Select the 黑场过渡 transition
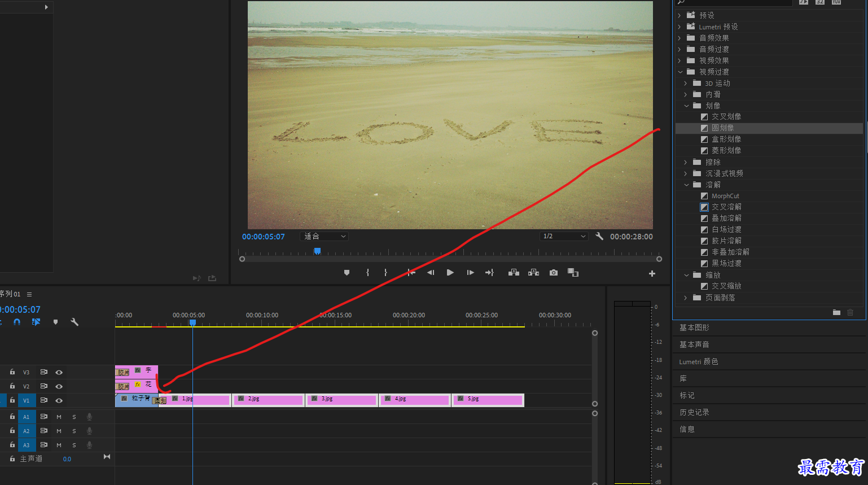This screenshot has height=485, width=868. click(x=726, y=264)
